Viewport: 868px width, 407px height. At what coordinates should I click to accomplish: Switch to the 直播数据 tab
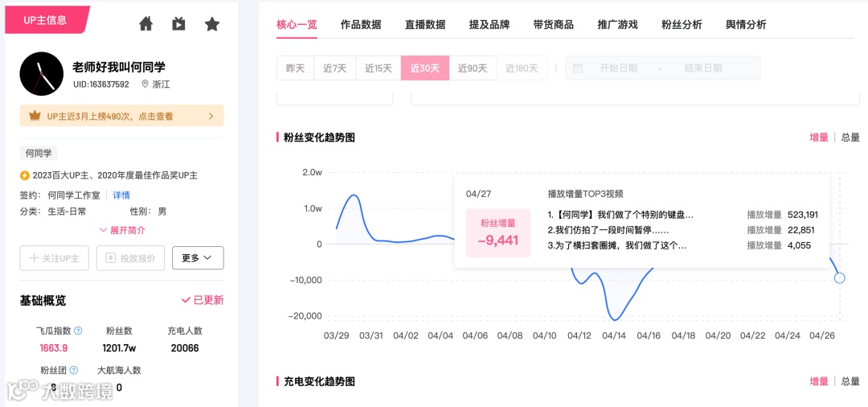point(425,24)
